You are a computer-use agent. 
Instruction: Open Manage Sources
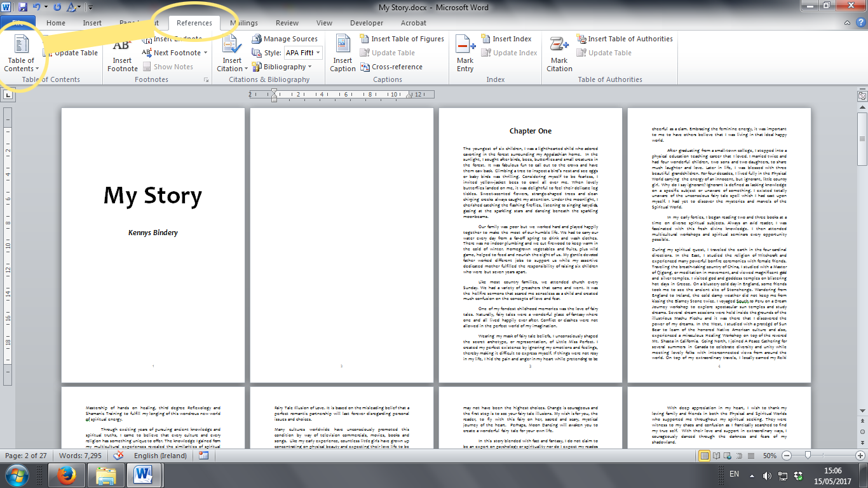tap(284, 39)
